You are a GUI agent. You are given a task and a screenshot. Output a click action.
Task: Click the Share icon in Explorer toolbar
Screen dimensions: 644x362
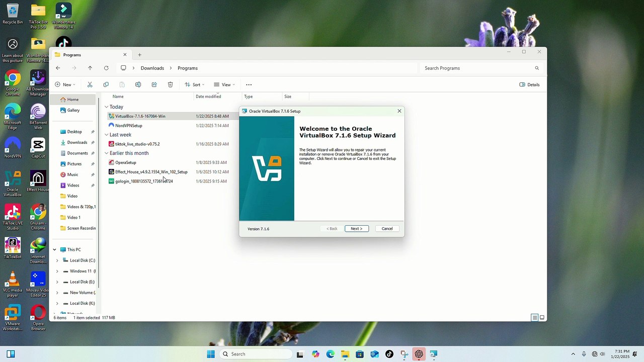(x=154, y=84)
